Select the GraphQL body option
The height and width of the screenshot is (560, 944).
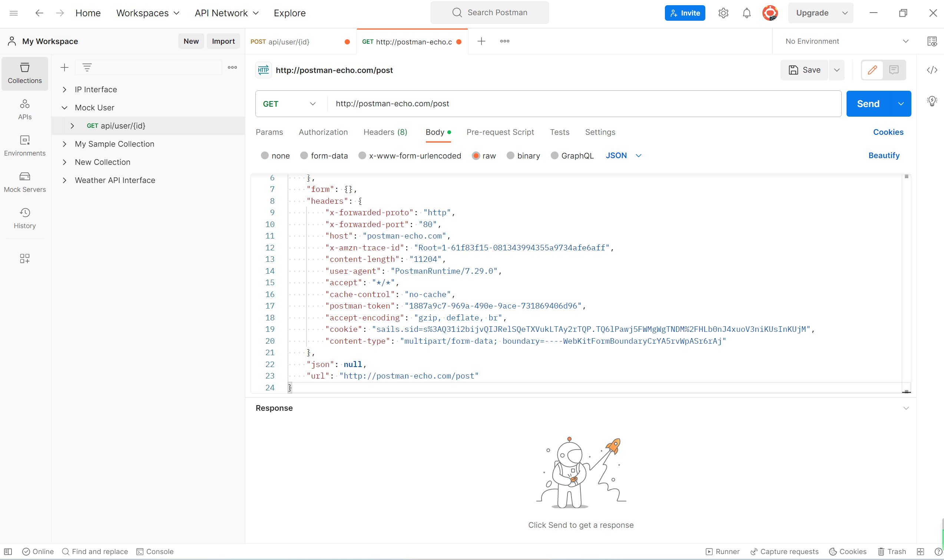tap(554, 156)
